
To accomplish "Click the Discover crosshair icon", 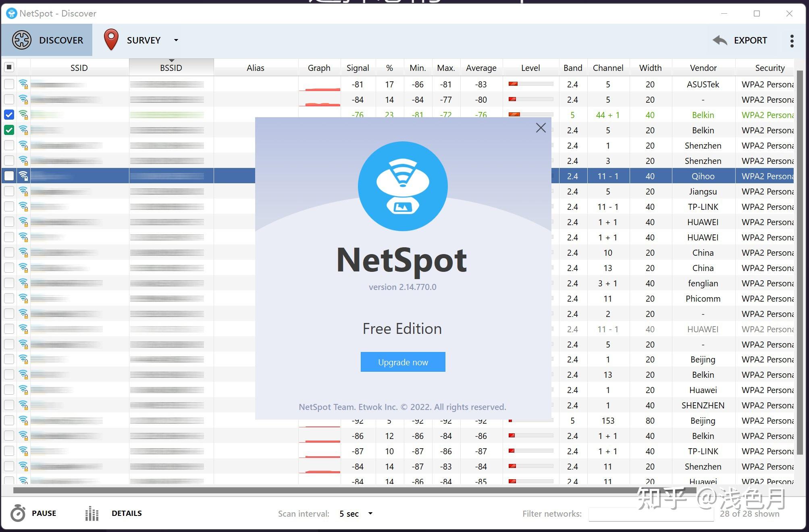I will 21,40.
